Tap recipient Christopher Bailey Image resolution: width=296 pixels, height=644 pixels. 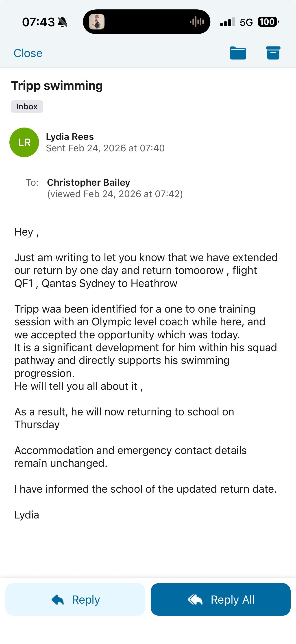[x=88, y=183]
